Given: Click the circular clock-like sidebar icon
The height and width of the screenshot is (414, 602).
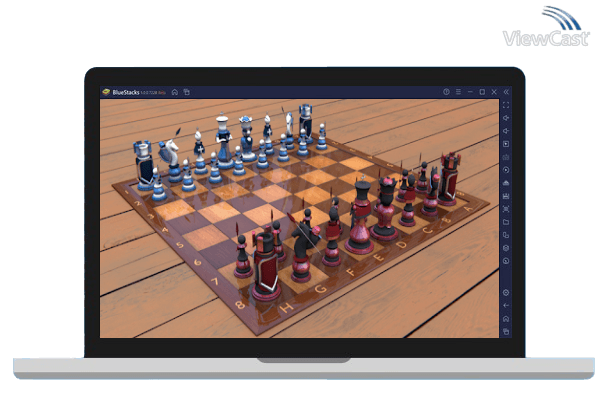Looking at the screenshot, I should coord(506,261).
